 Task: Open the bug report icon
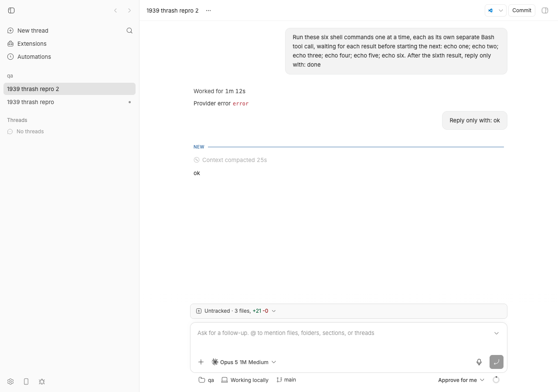click(42, 382)
